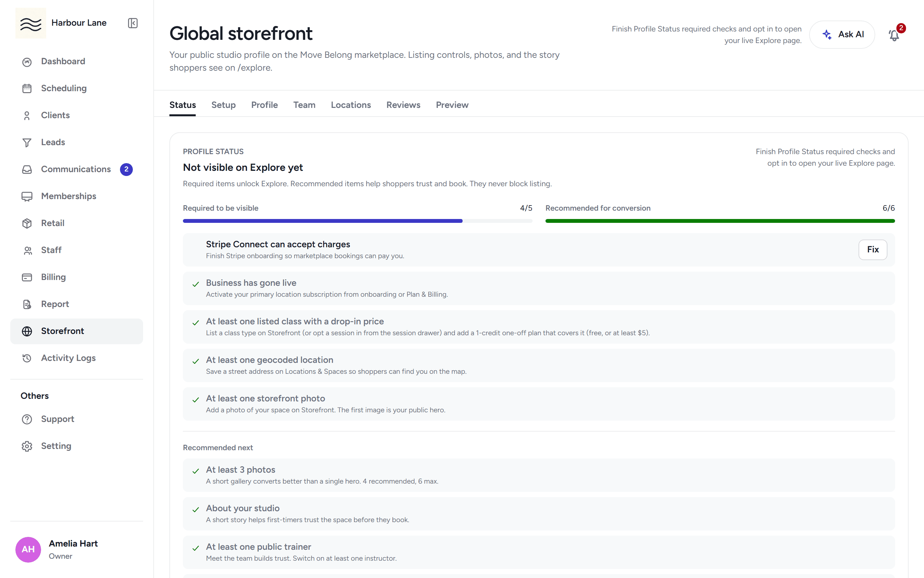Click the 'Not visible on Explore yet' heading

(243, 167)
